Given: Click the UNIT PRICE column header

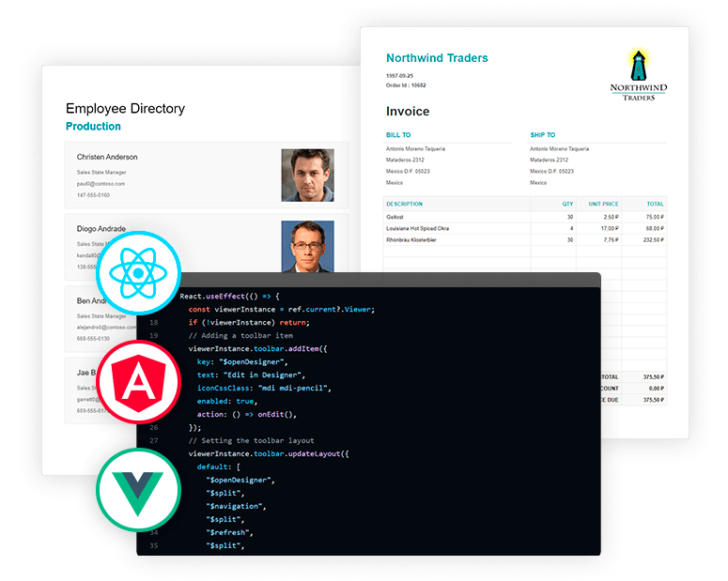Looking at the screenshot, I should pyautogui.click(x=603, y=204).
